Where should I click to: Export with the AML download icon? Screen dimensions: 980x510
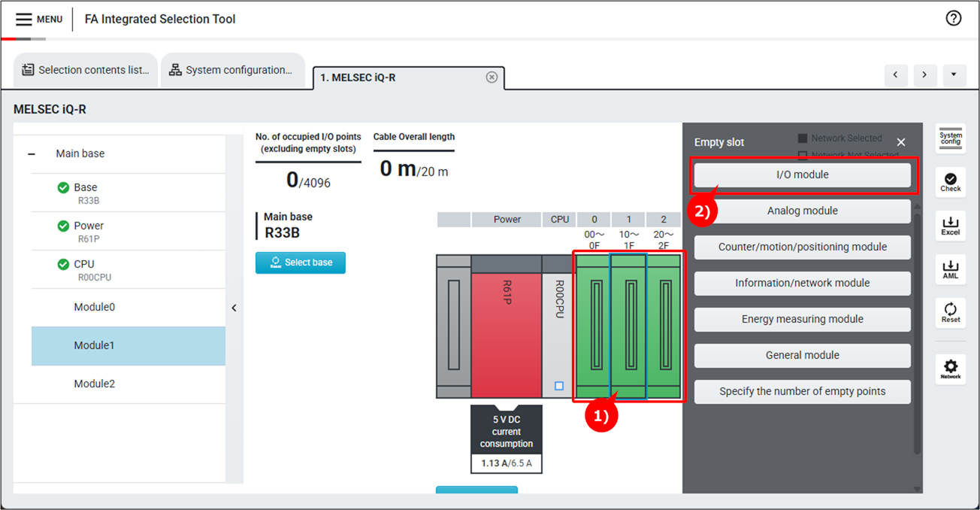pos(951,269)
